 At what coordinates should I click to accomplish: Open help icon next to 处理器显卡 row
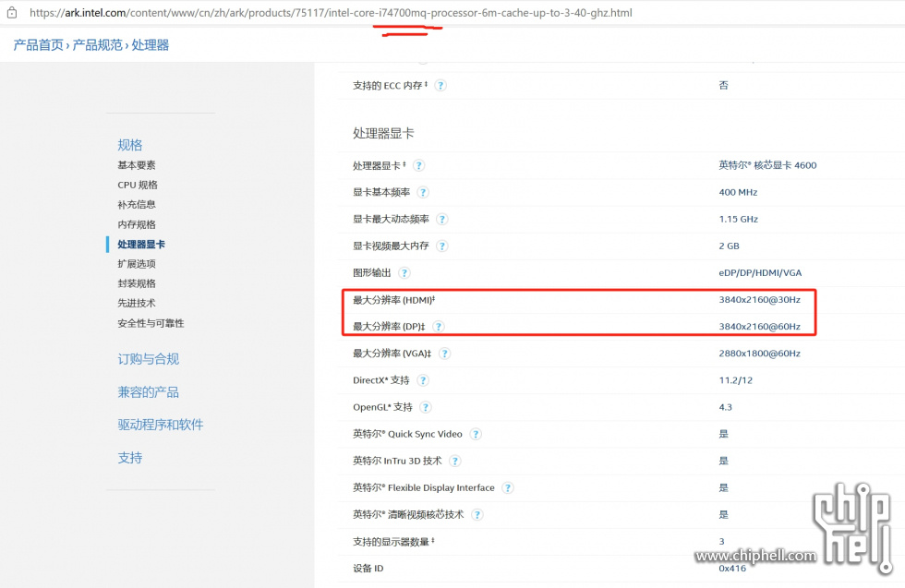click(419, 165)
